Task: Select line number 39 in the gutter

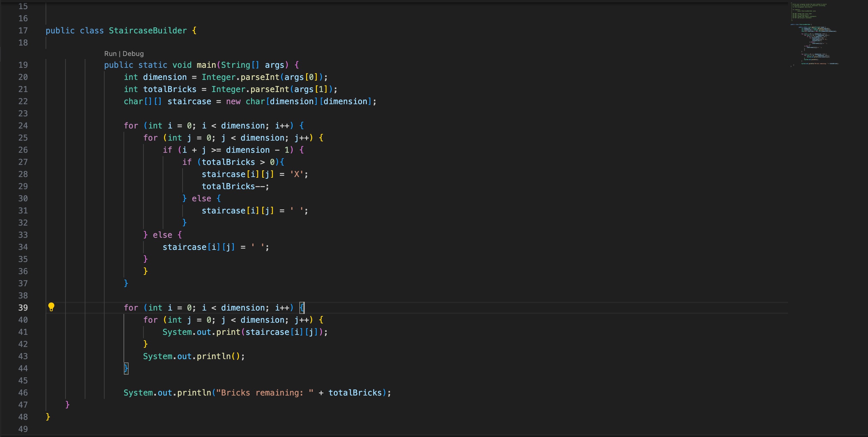Action: coord(23,308)
